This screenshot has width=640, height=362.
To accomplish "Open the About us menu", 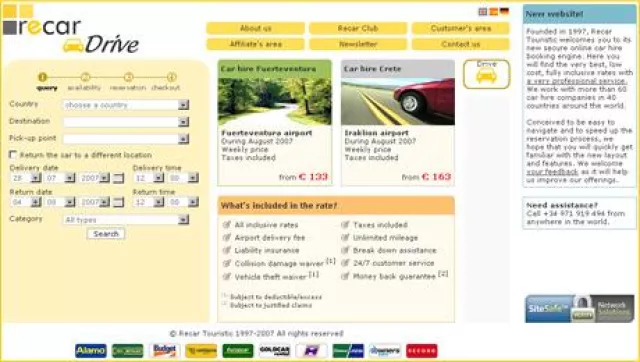I will [256, 28].
